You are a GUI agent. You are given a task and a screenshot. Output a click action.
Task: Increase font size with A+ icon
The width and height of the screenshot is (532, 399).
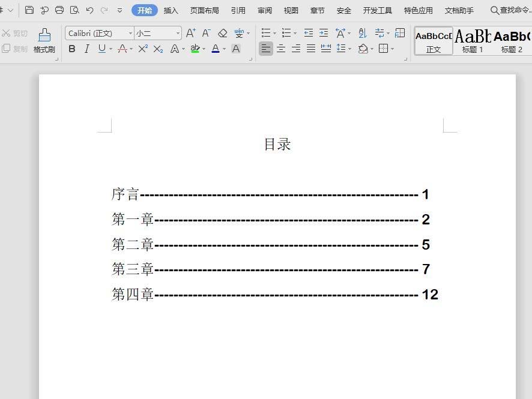pos(191,33)
